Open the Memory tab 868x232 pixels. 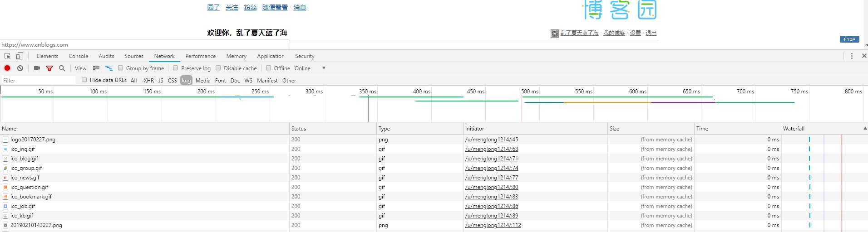pyautogui.click(x=237, y=56)
